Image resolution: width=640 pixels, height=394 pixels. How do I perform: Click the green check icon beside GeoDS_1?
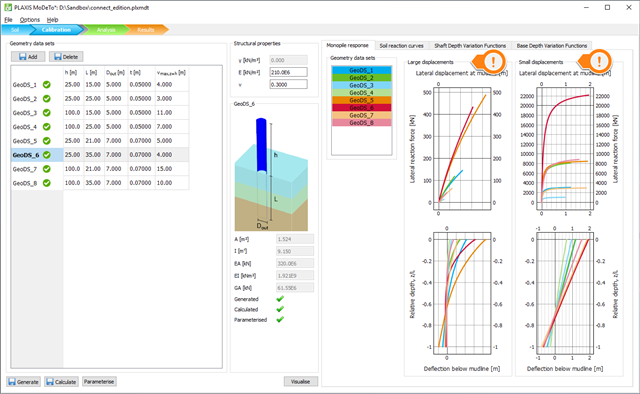[47, 85]
